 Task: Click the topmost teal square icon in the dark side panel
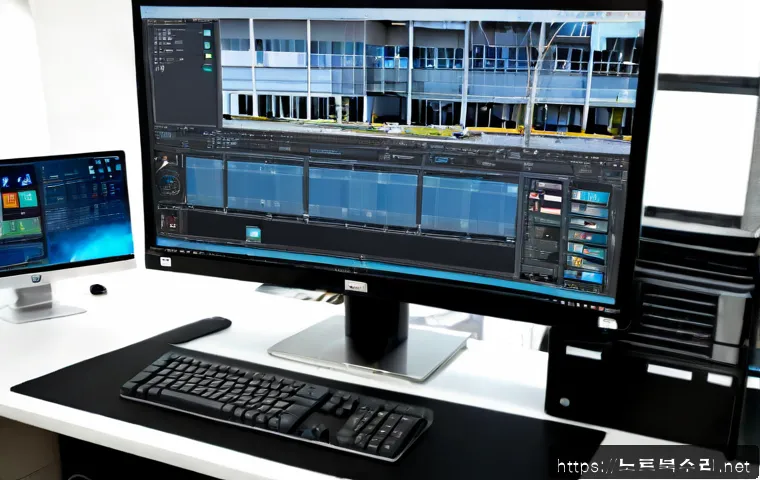(x=207, y=33)
